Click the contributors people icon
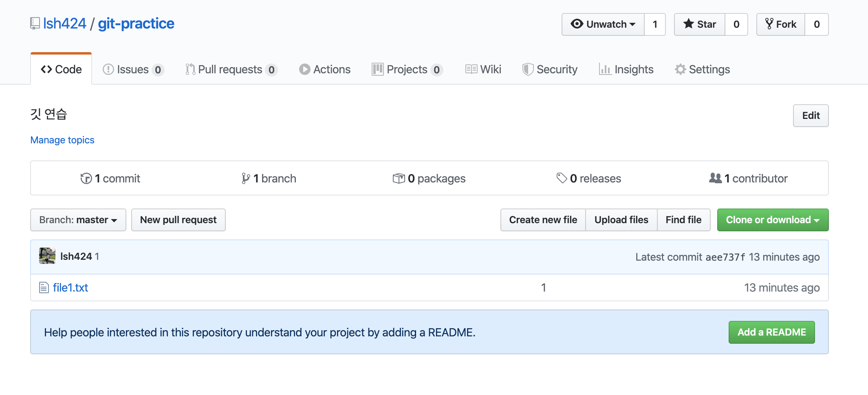 click(x=716, y=178)
